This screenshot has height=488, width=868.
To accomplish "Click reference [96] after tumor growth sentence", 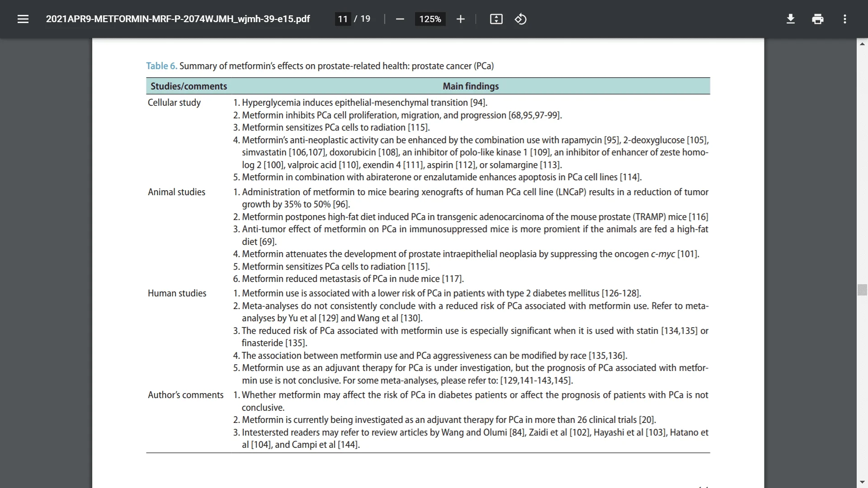I will 341,204.
